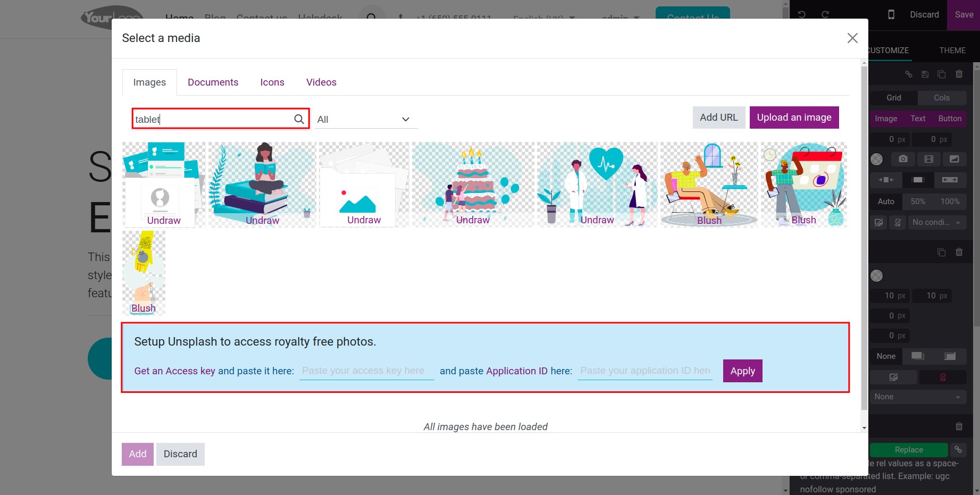The image size is (980, 495).
Task: Expand the No condition visibility dropdown
Action: pos(936,222)
